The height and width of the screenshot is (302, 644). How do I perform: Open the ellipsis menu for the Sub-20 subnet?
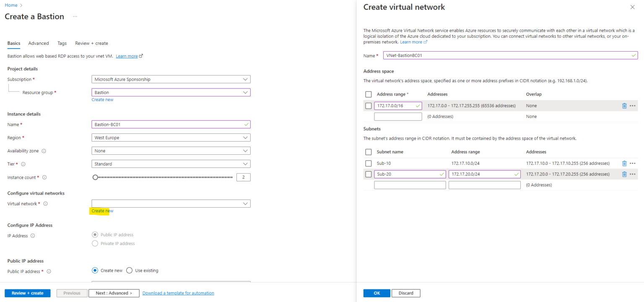tap(632, 174)
